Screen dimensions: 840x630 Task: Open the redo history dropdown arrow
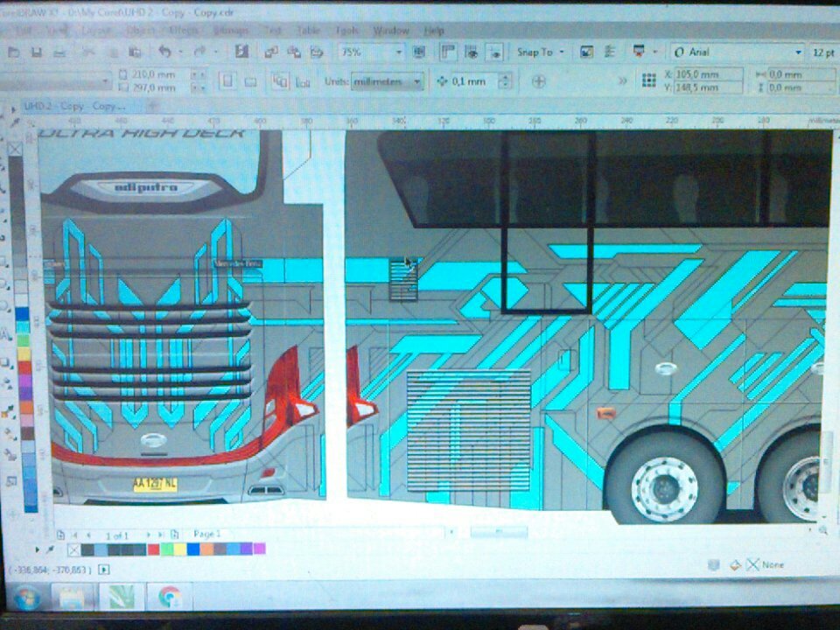[215, 52]
